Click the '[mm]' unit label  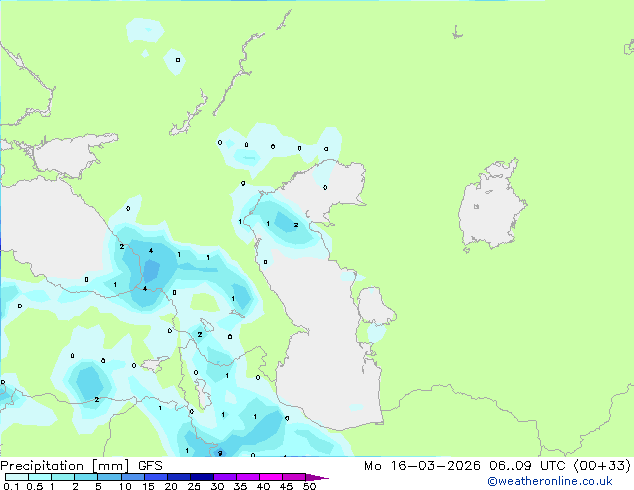(x=111, y=466)
